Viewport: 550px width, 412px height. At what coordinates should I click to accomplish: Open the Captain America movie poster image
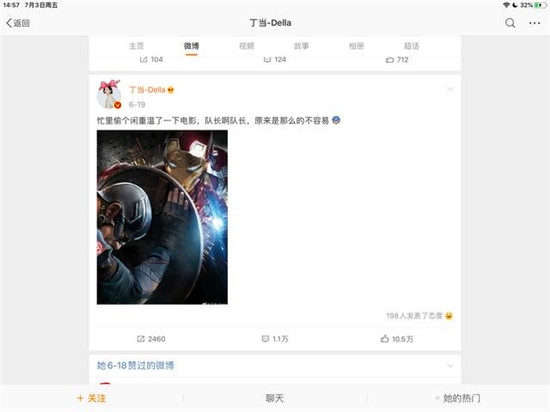(162, 217)
